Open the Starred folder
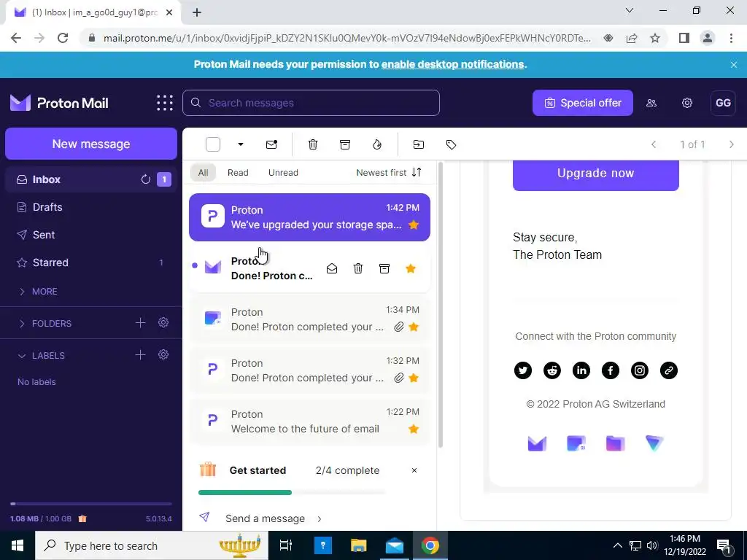 [90, 262]
